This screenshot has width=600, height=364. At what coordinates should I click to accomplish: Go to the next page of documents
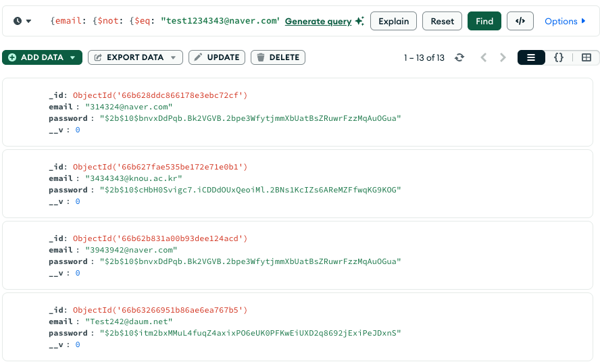click(x=503, y=57)
